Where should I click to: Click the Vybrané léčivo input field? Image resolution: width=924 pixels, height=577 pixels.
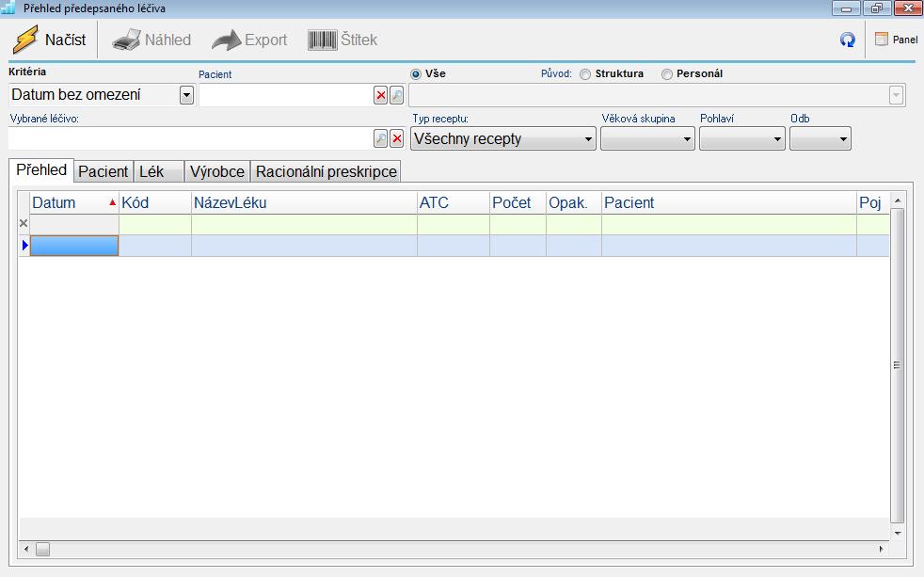(x=190, y=139)
